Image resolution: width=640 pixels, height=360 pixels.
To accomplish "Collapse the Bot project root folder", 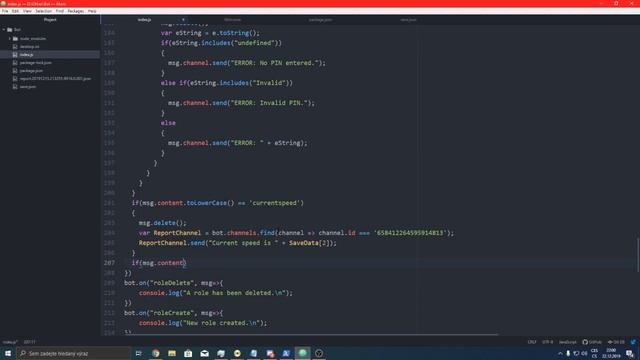I will (4, 30).
